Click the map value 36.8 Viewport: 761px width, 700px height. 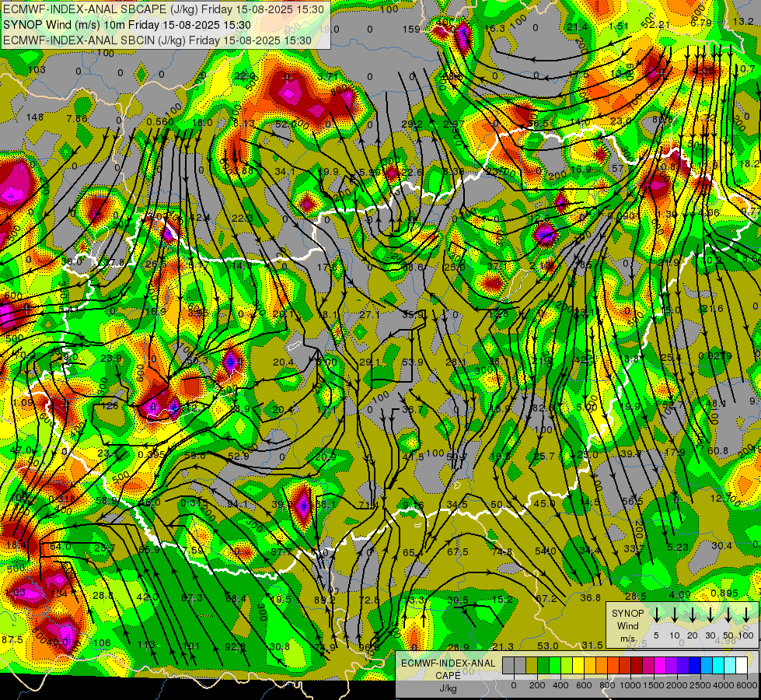point(590,597)
